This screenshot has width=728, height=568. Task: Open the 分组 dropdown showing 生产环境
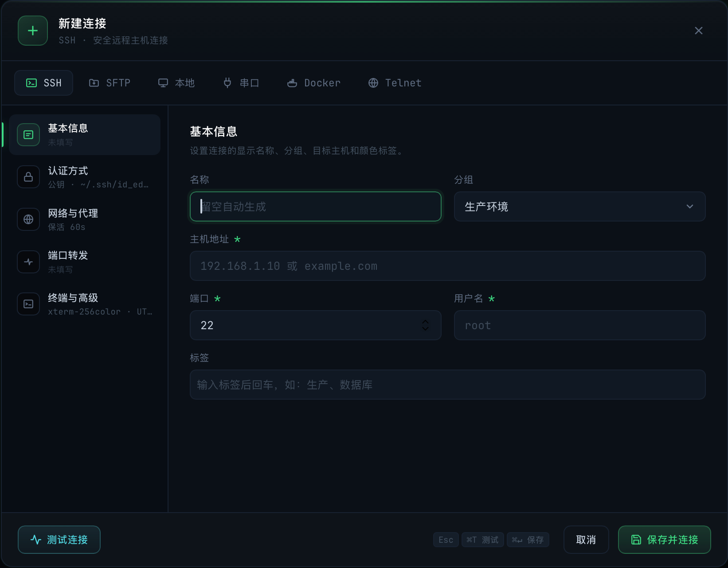point(580,206)
